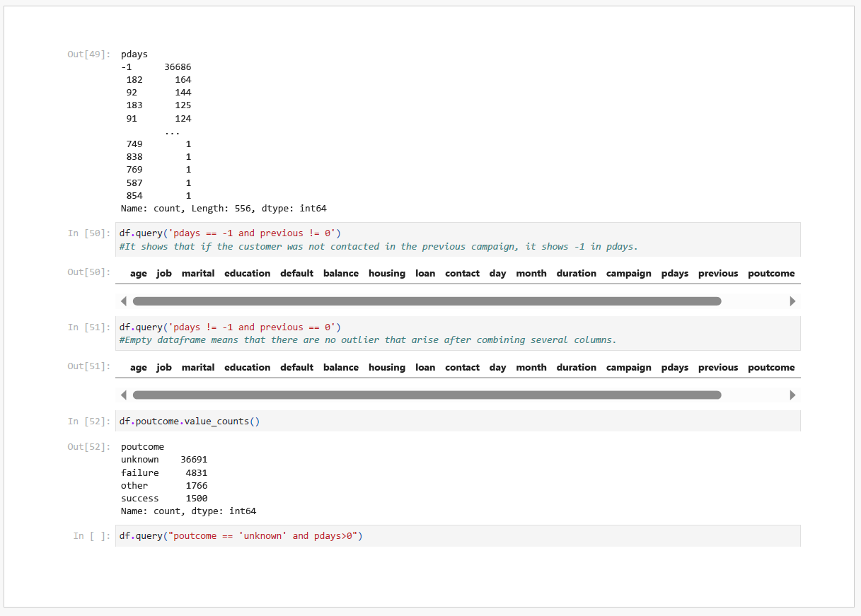Image resolution: width=861 pixels, height=616 pixels.
Task: Click the Out[49] output prompt label
Action: click(x=88, y=54)
